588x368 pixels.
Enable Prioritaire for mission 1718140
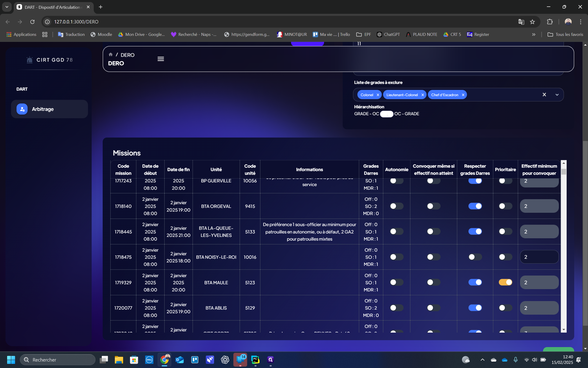(x=505, y=206)
